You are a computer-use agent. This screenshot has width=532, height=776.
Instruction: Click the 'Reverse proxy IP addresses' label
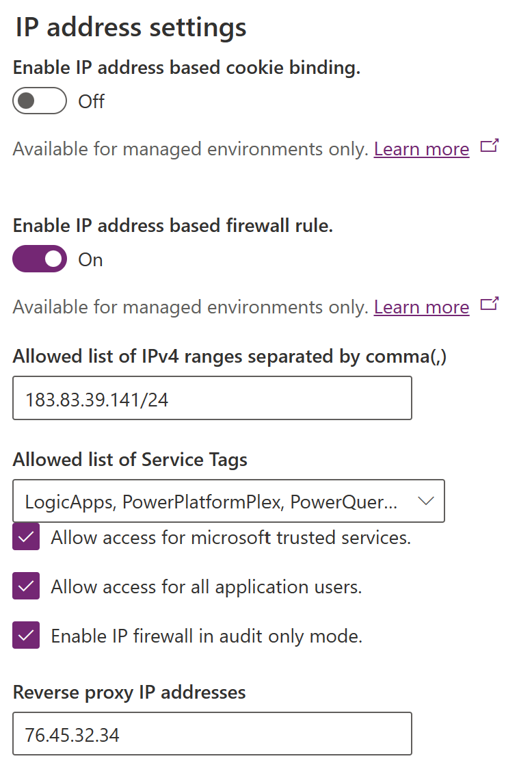[x=129, y=692]
